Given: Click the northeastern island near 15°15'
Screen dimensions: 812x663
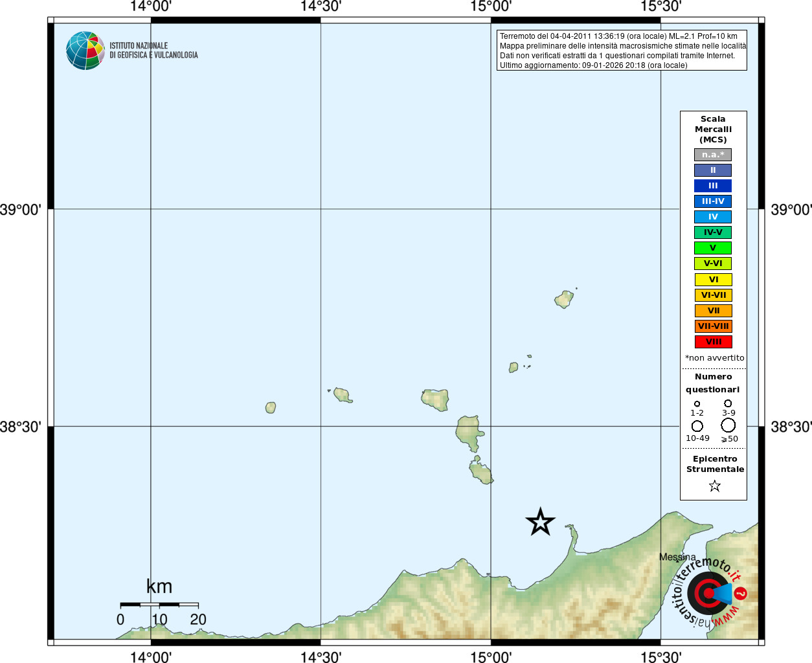Looking at the screenshot, I should pyautogui.click(x=564, y=299).
